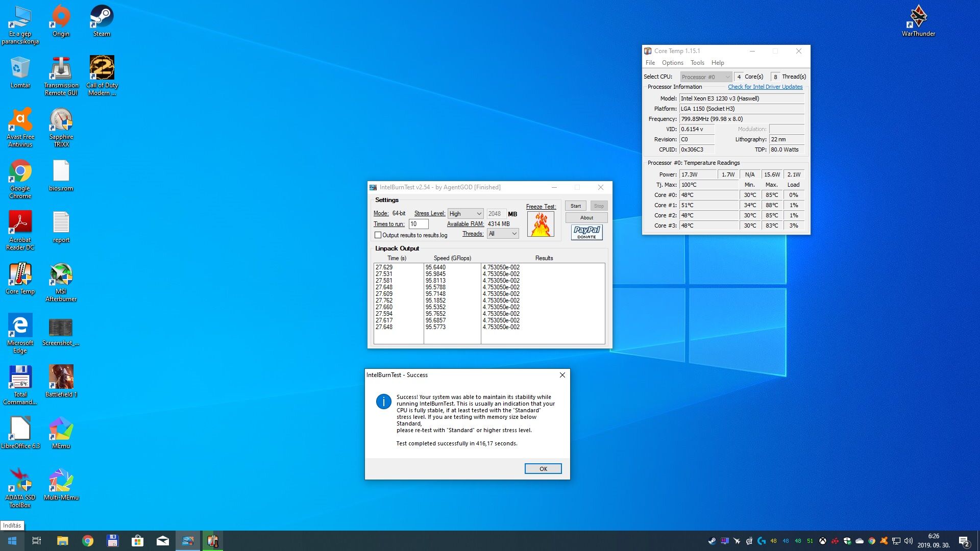This screenshot has height=551, width=980.
Task: Expand the Stress Level dropdown
Action: 465,214
